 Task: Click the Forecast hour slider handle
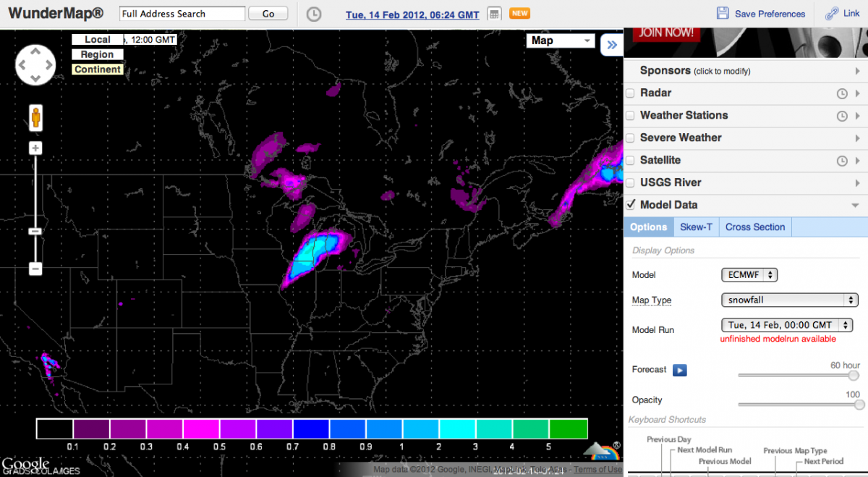854,376
